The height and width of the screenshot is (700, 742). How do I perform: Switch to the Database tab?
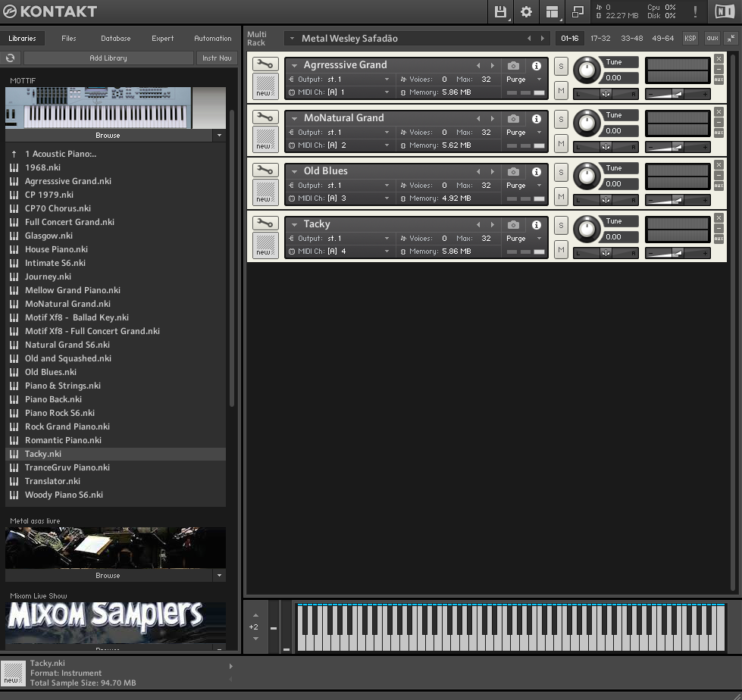pyautogui.click(x=115, y=39)
